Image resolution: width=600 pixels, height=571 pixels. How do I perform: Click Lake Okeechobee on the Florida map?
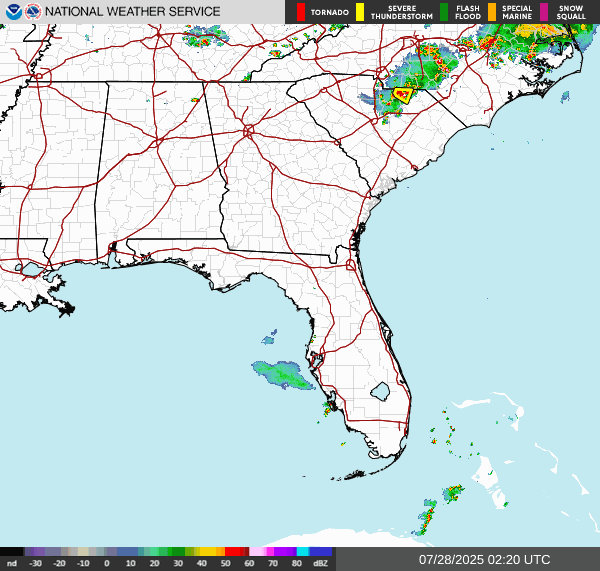(380, 392)
